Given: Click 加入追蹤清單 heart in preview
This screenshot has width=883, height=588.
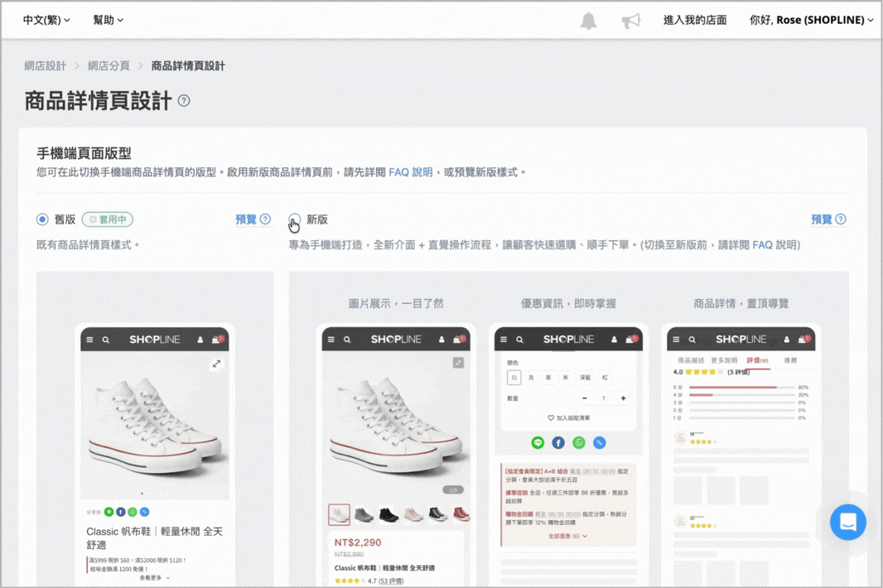Looking at the screenshot, I should (551, 418).
